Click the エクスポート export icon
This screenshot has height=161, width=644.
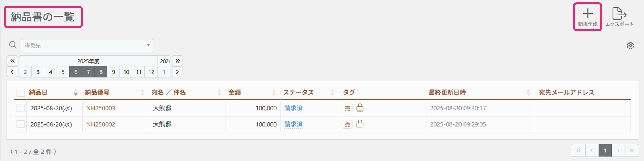click(619, 14)
